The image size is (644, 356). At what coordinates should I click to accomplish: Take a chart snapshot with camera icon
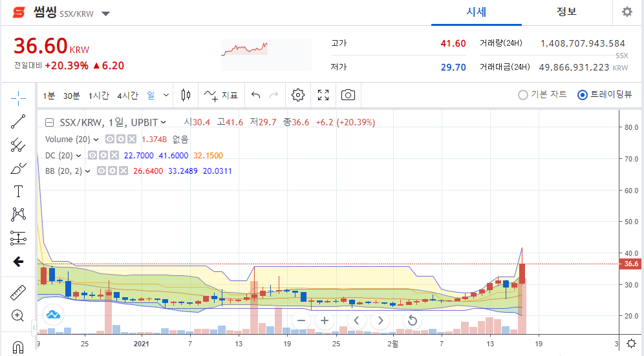(348, 95)
